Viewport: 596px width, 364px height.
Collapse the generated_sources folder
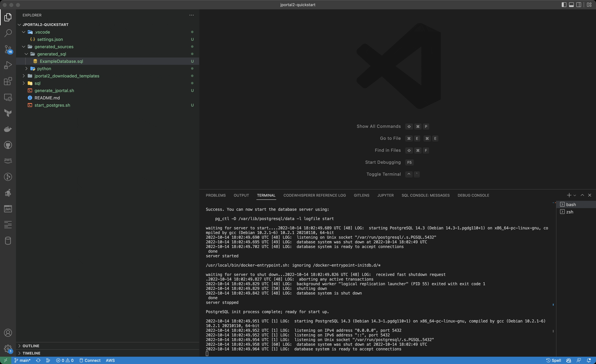pyautogui.click(x=24, y=47)
